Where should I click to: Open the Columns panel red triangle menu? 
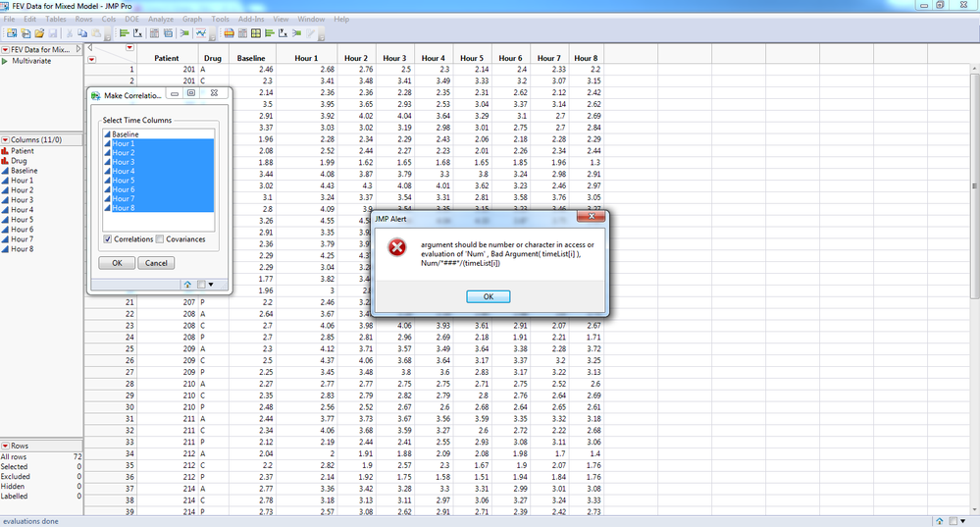(5, 140)
